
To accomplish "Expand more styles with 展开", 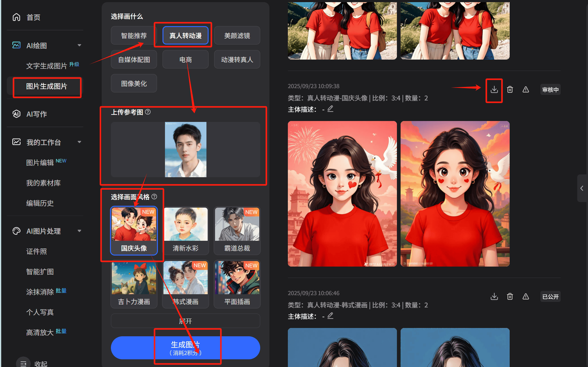I will 186,321.
